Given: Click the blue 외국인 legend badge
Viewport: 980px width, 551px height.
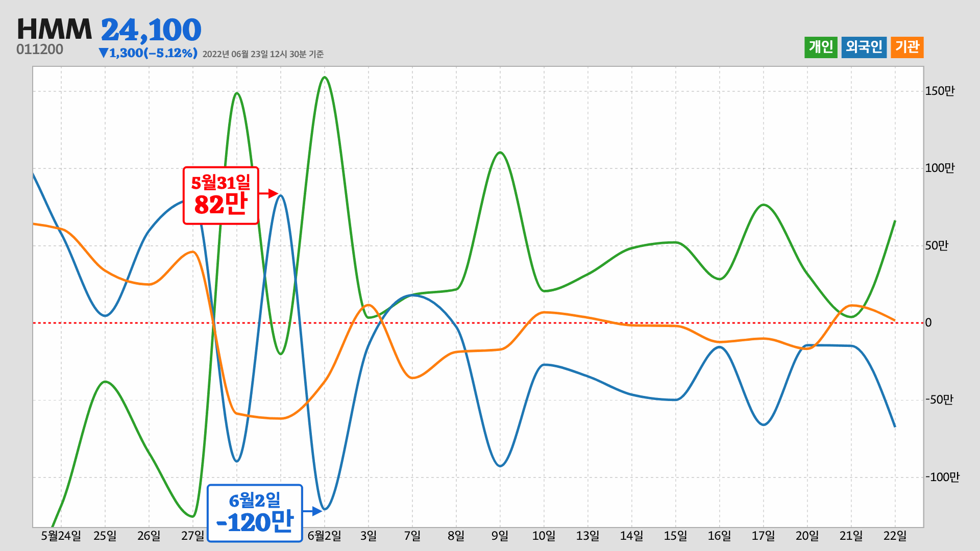Looking at the screenshot, I should pos(864,47).
